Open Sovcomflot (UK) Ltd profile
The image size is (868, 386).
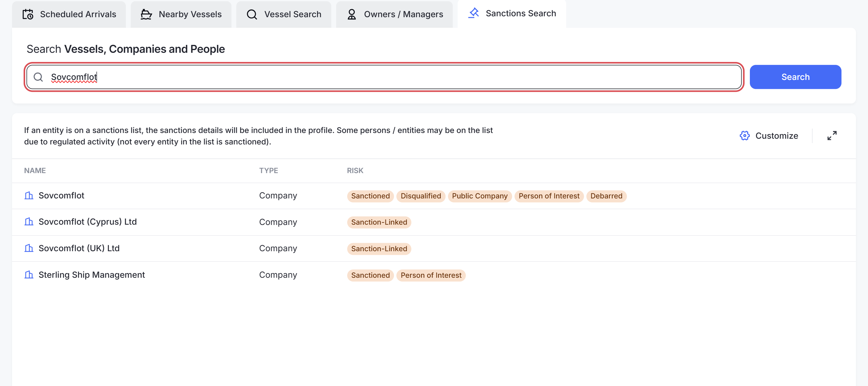(79, 248)
